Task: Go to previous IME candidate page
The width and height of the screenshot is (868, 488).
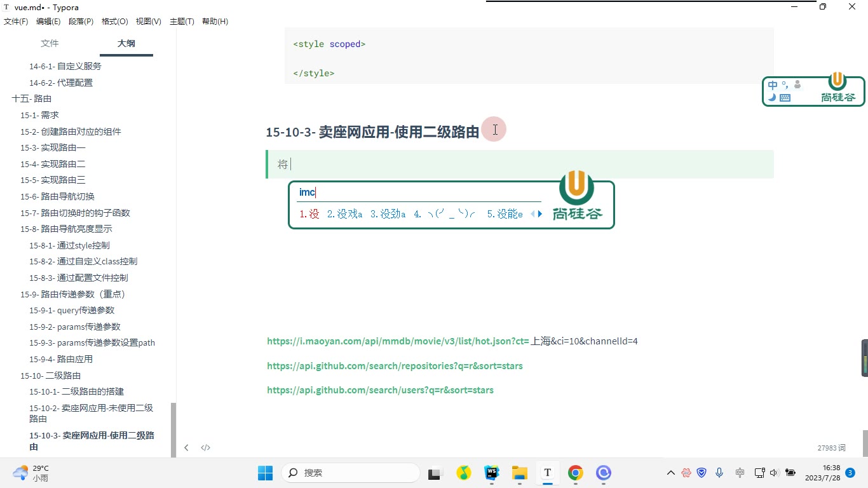Action: tap(532, 214)
